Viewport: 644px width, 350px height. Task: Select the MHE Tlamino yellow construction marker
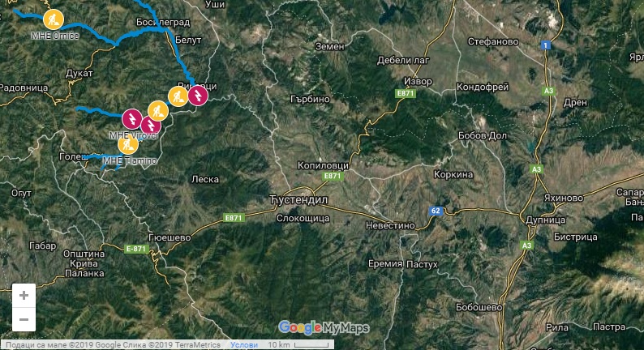(x=127, y=145)
